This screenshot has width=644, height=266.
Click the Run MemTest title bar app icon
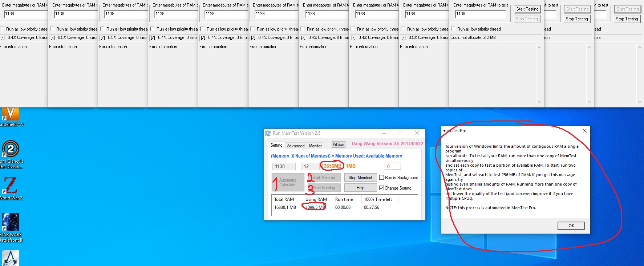(x=268, y=133)
